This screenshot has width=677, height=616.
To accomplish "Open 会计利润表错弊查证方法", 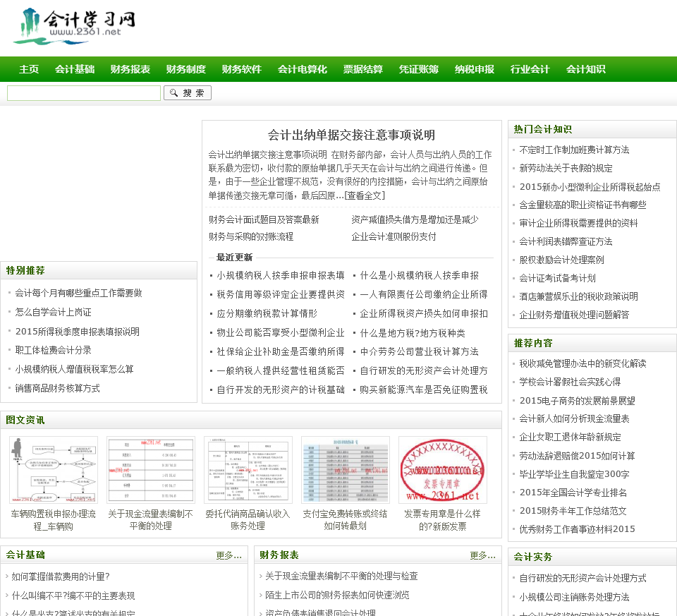I will point(566,241).
